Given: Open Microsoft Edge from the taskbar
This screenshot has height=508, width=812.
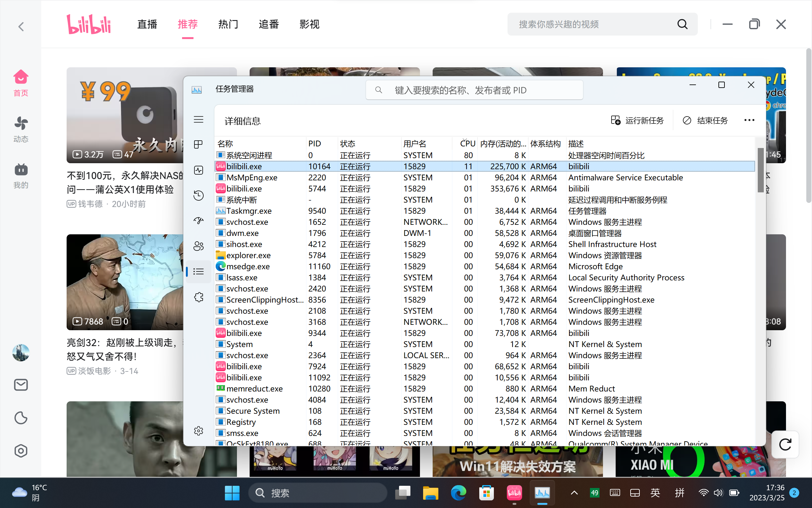Looking at the screenshot, I should 458,493.
